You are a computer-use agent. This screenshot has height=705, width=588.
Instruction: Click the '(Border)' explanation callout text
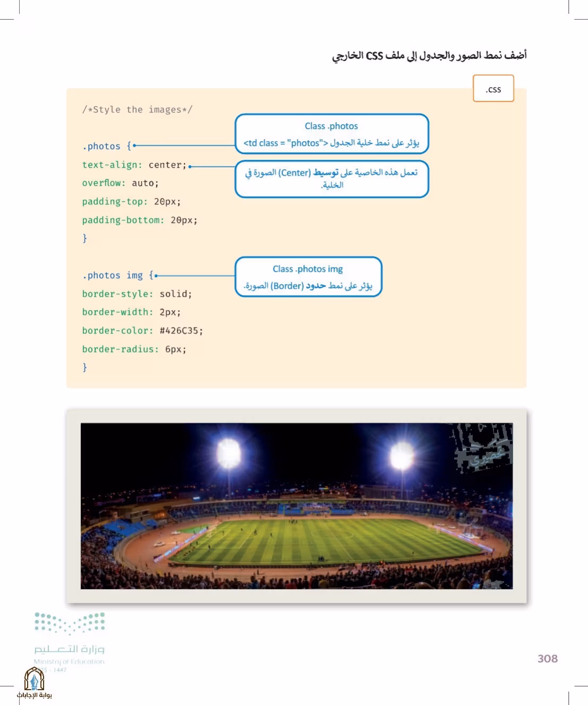308,286
